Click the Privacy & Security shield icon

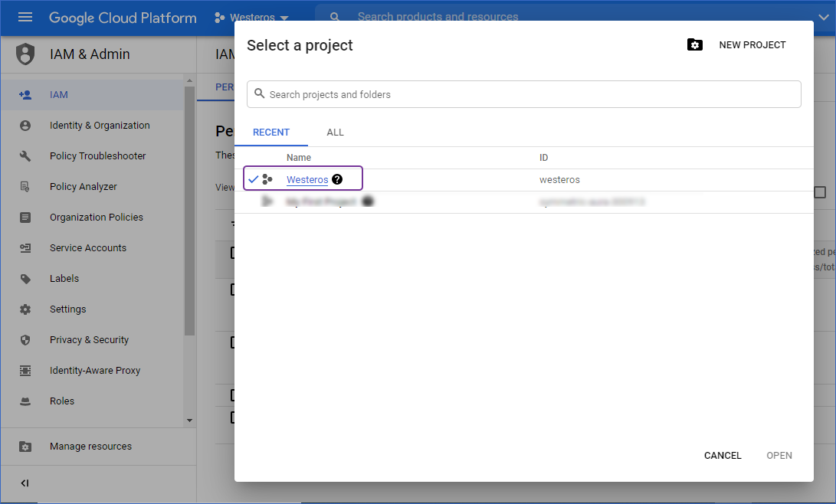pos(25,340)
